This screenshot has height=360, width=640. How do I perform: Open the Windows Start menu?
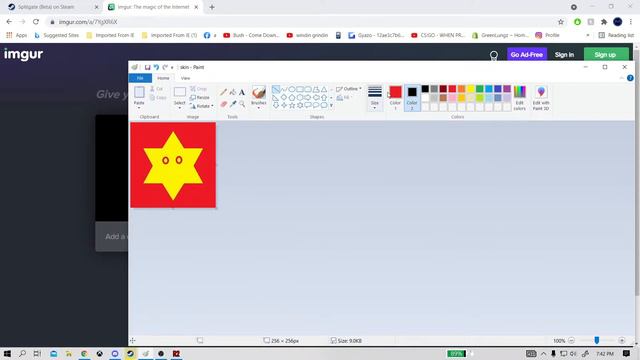tap(7, 353)
